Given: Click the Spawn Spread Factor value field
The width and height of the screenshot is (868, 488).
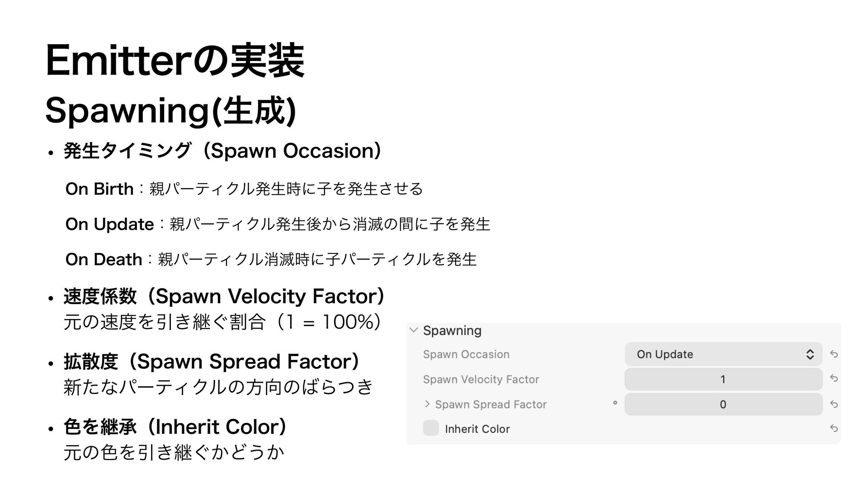Looking at the screenshot, I should click(723, 404).
